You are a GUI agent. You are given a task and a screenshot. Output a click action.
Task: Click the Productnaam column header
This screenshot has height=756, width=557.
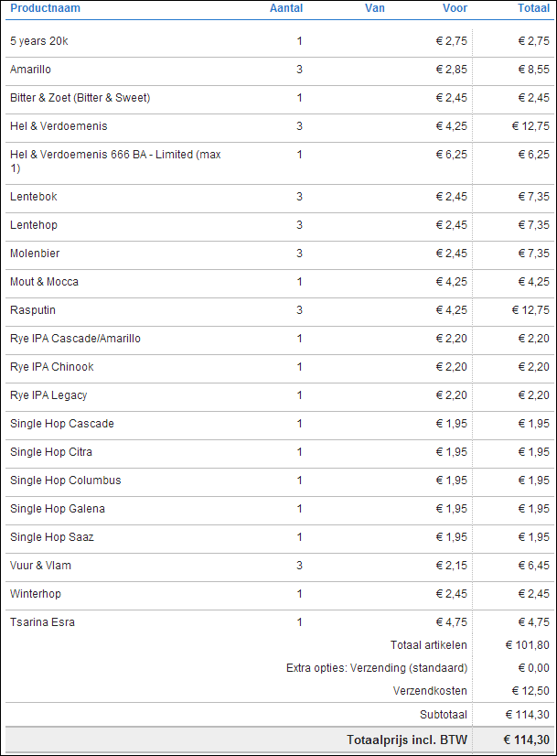point(45,8)
